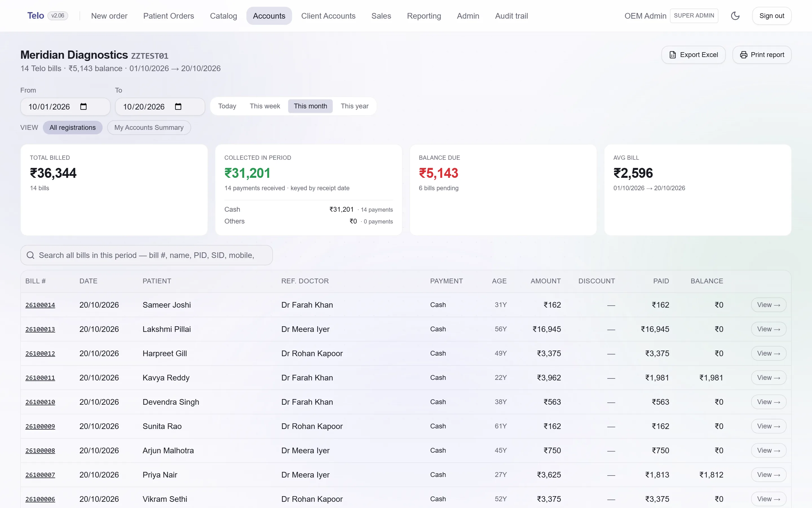View Devendra Singh's bill

768,402
